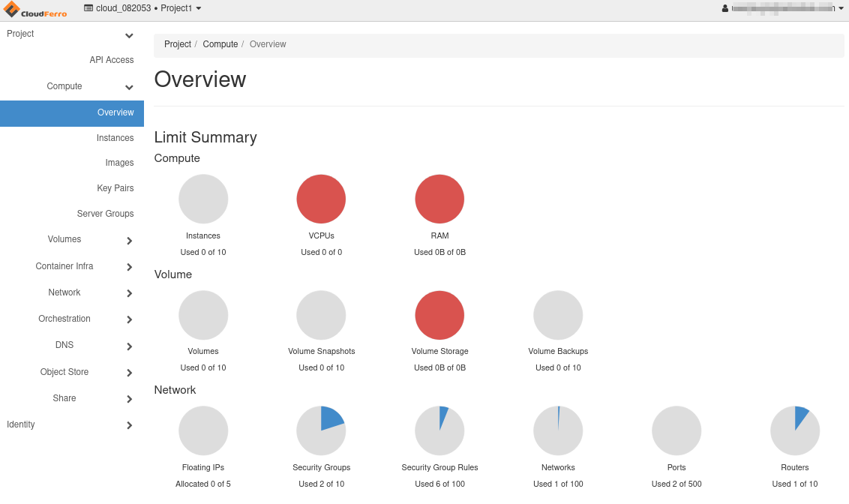
Task: Click the 'Limit Summary' heading
Action: pyautogui.click(x=205, y=137)
